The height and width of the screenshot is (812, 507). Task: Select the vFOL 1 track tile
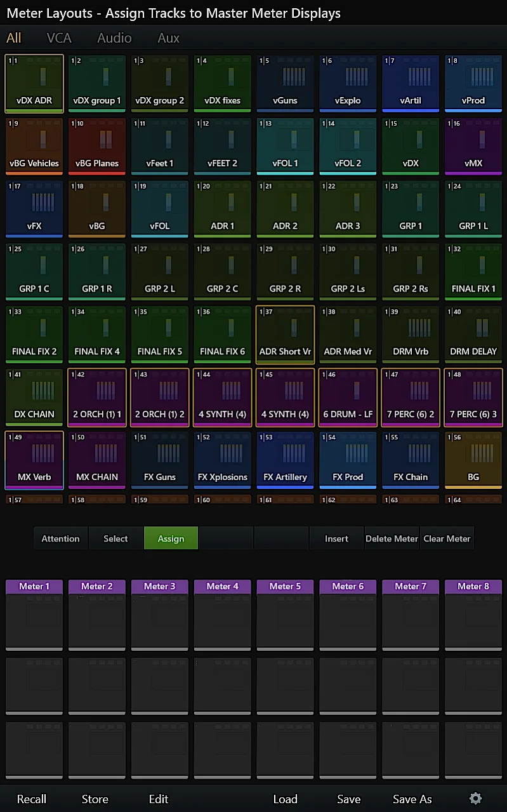click(286, 147)
